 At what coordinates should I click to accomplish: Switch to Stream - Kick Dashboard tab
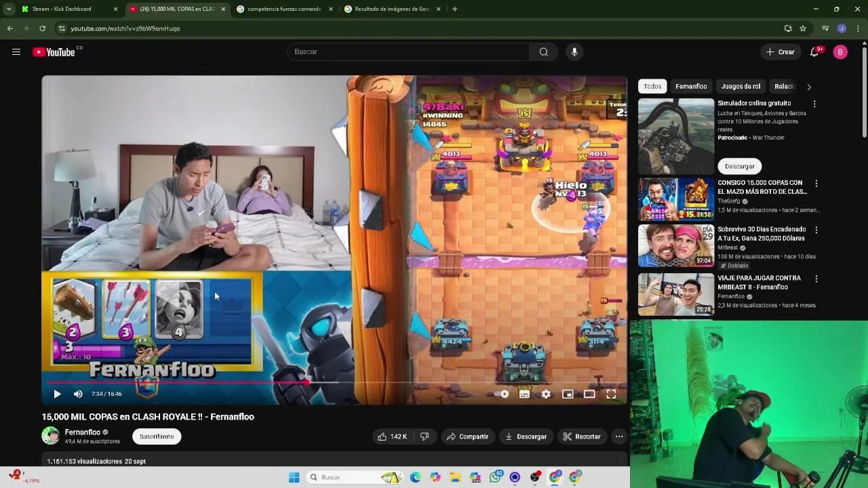click(61, 9)
